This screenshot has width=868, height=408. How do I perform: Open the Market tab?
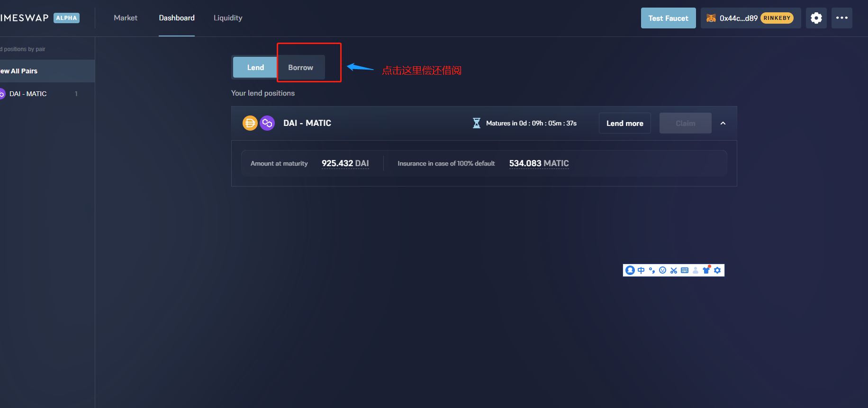point(126,18)
